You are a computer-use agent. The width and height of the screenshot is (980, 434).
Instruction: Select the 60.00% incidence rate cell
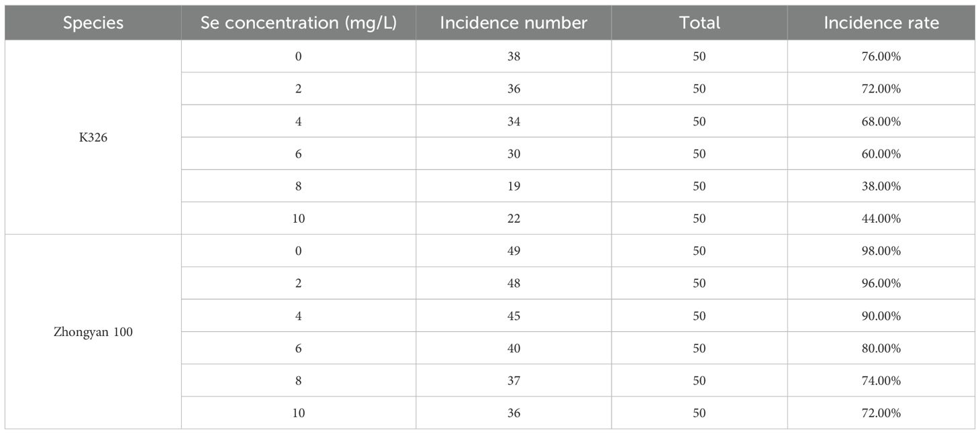pos(881,154)
